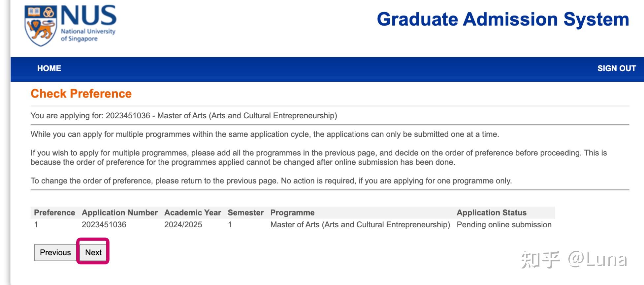Click the Application Number column header
644x285 pixels.
(119, 213)
